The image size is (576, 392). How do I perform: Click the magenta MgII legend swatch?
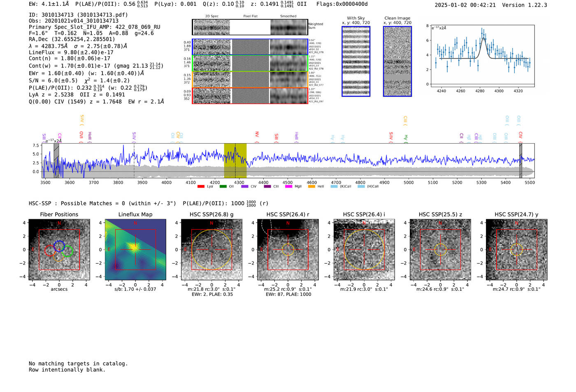pos(288,186)
